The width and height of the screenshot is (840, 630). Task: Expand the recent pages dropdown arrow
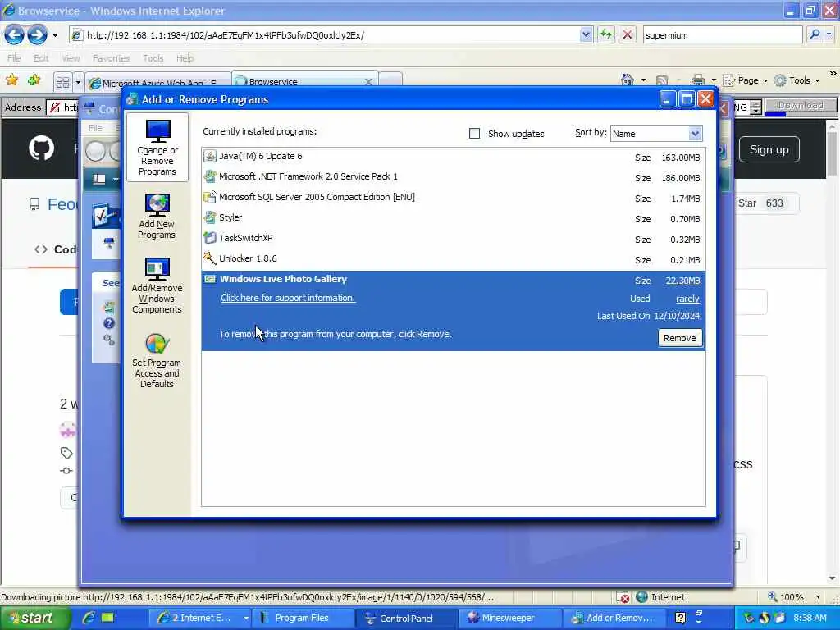pyautogui.click(x=55, y=36)
